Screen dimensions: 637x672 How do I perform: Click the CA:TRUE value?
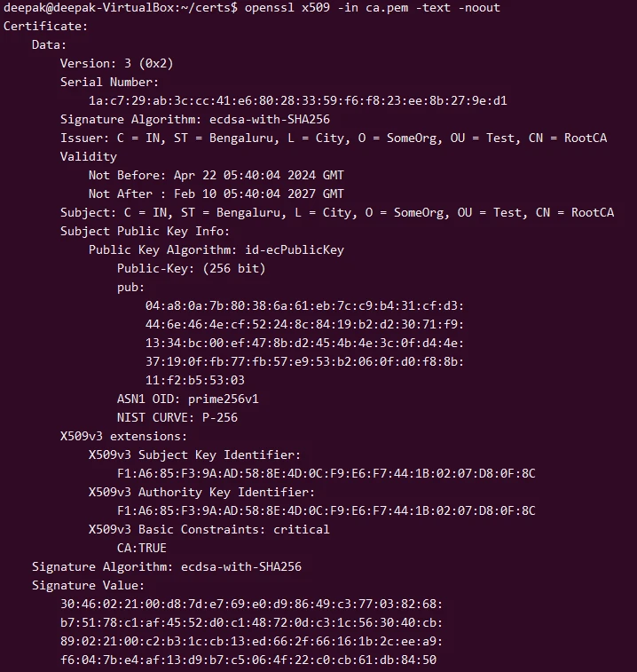(141, 548)
